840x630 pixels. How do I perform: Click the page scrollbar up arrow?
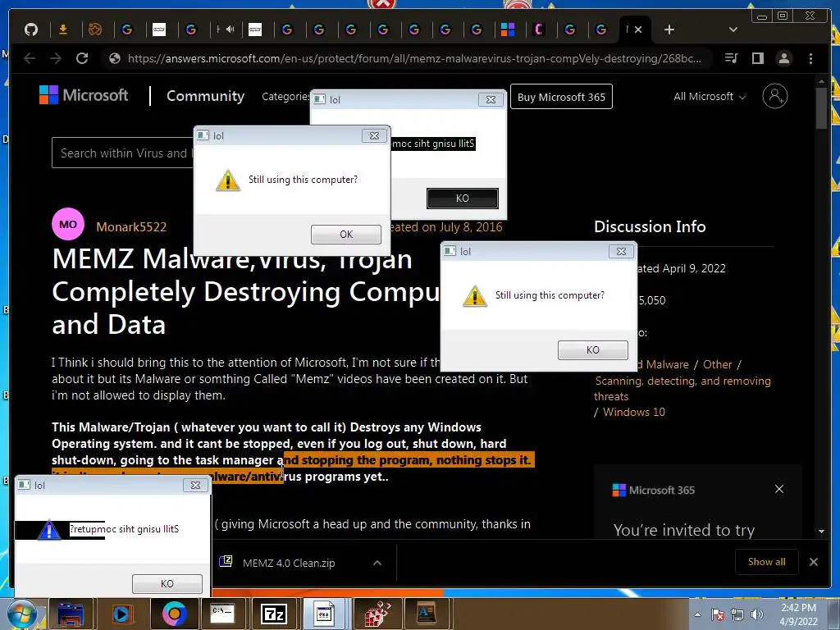click(x=821, y=81)
